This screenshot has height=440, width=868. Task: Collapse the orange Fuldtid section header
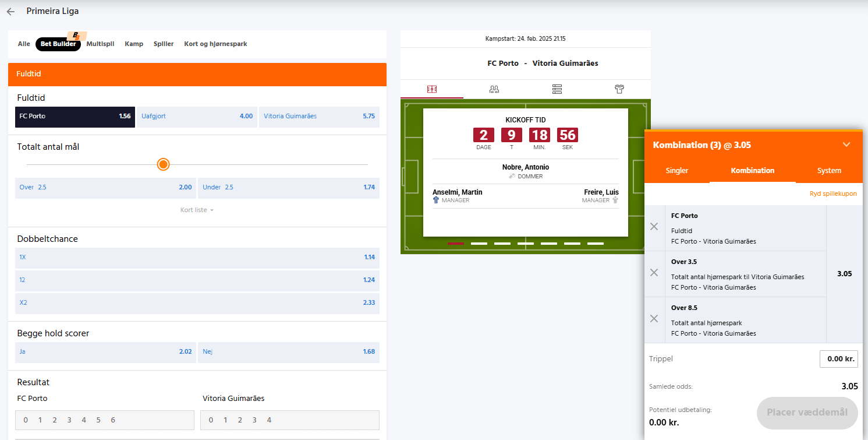197,75
